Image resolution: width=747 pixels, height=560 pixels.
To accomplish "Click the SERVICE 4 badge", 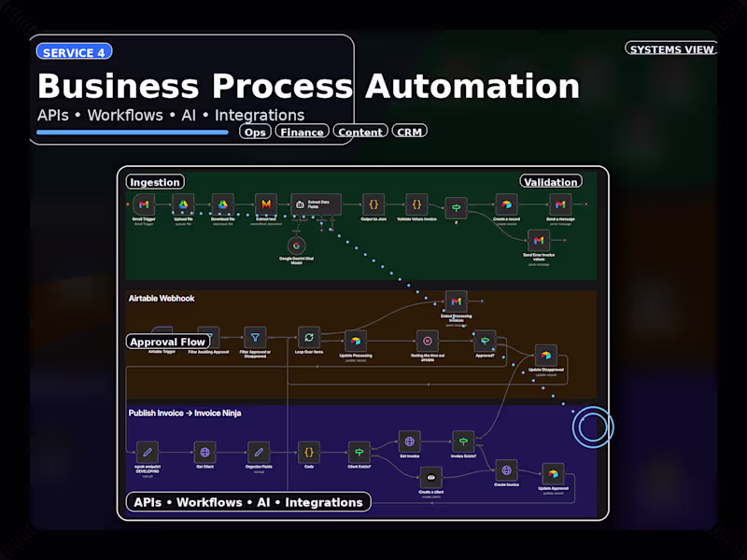I will (73, 51).
